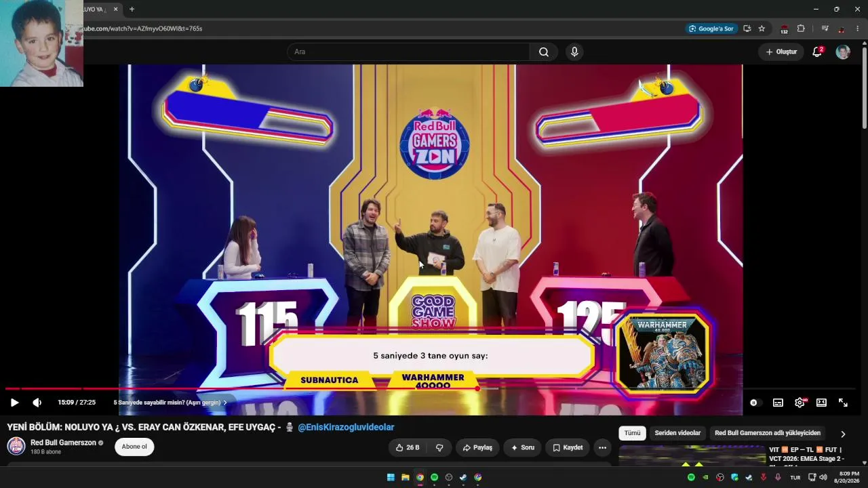Show more filter chips with the right arrow

[x=843, y=434]
